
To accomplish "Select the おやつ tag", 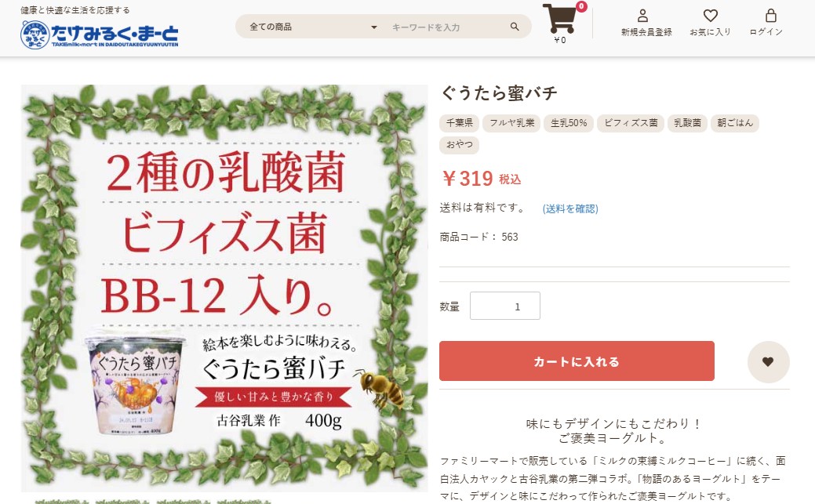I will (460, 144).
